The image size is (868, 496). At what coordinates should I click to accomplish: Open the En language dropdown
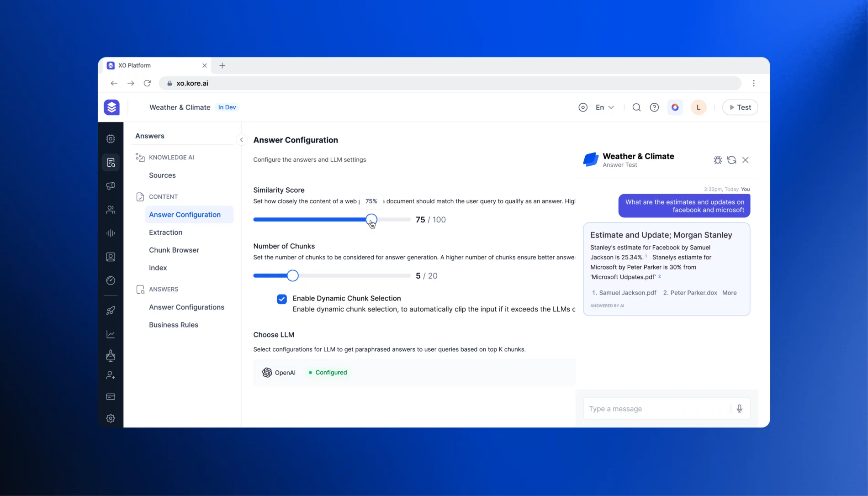(x=605, y=107)
